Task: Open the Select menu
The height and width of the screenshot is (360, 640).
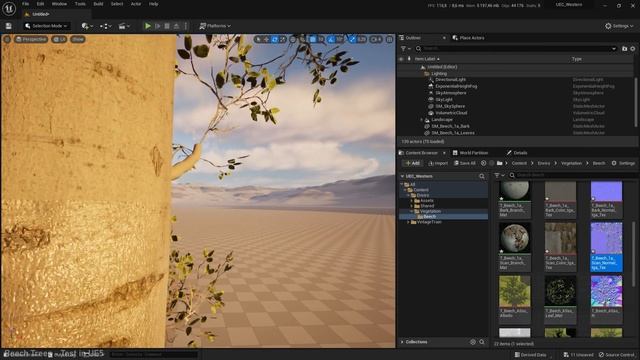Action: pos(117,4)
